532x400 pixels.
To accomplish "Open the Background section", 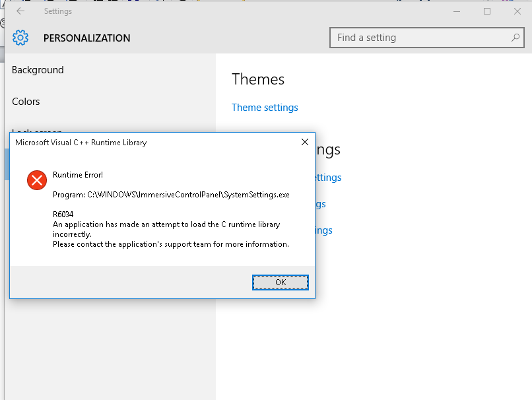I will pos(38,70).
